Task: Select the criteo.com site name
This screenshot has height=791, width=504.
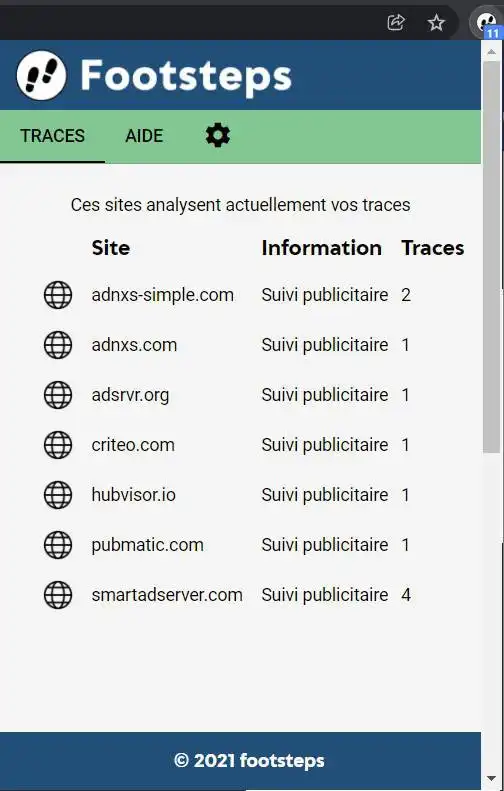Action: tap(133, 444)
